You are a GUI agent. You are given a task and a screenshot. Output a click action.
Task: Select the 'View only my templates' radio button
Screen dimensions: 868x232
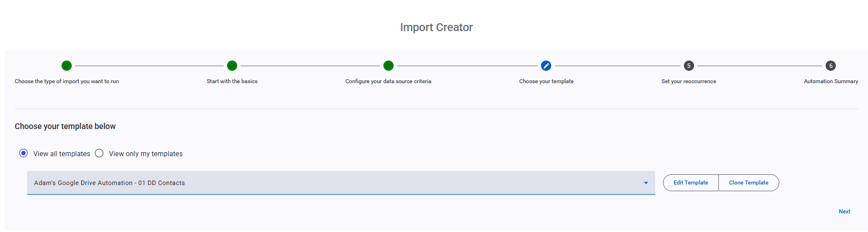pyautogui.click(x=99, y=153)
